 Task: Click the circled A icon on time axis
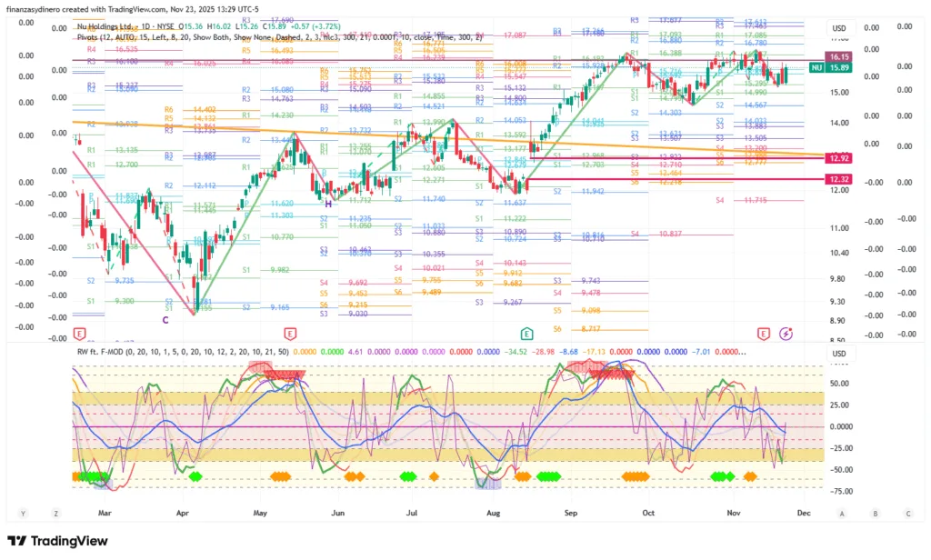coord(843,514)
